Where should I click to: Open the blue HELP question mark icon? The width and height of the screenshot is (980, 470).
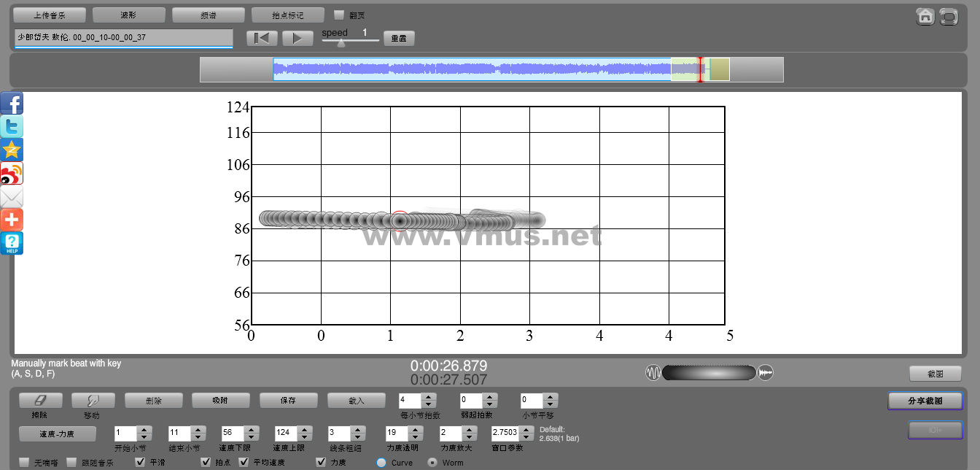coord(12,243)
